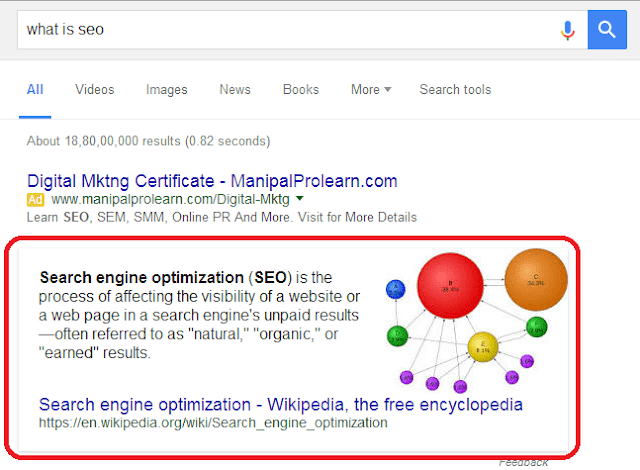Screen dimensions: 640x470
Task: Open the More dropdown menu
Action: (x=371, y=90)
